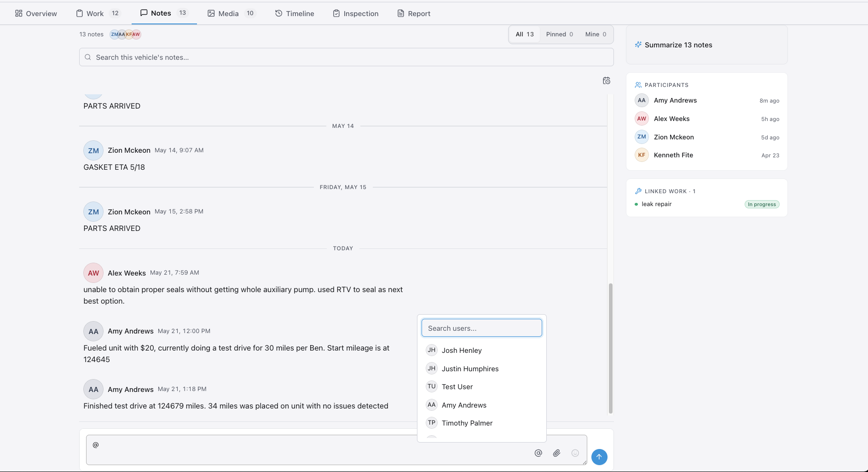Open the Media tab
The image size is (868, 472).
pos(231,13)
